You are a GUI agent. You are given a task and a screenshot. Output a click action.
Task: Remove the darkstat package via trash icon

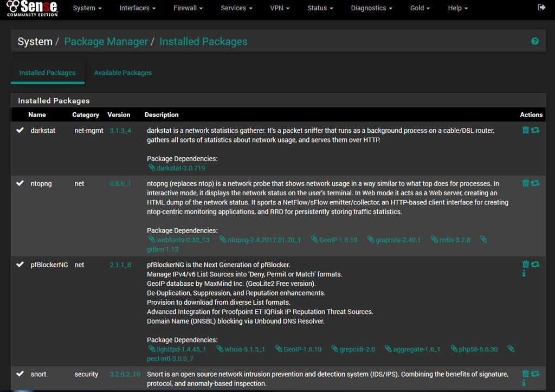click(x=525, y=130)
